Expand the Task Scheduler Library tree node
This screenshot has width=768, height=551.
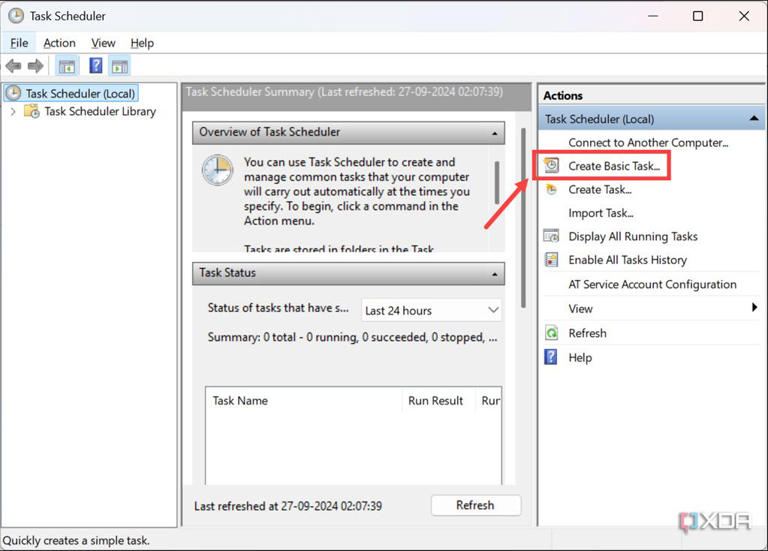point(13,112)
